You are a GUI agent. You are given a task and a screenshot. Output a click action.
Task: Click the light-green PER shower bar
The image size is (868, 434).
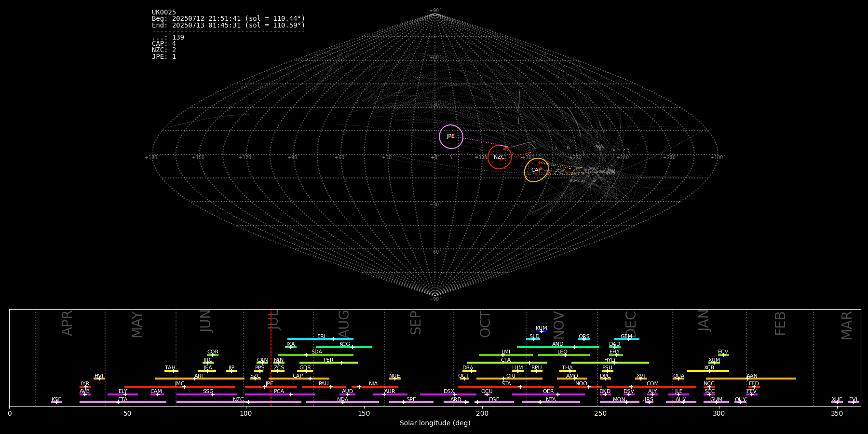click(x=328, y=363)
